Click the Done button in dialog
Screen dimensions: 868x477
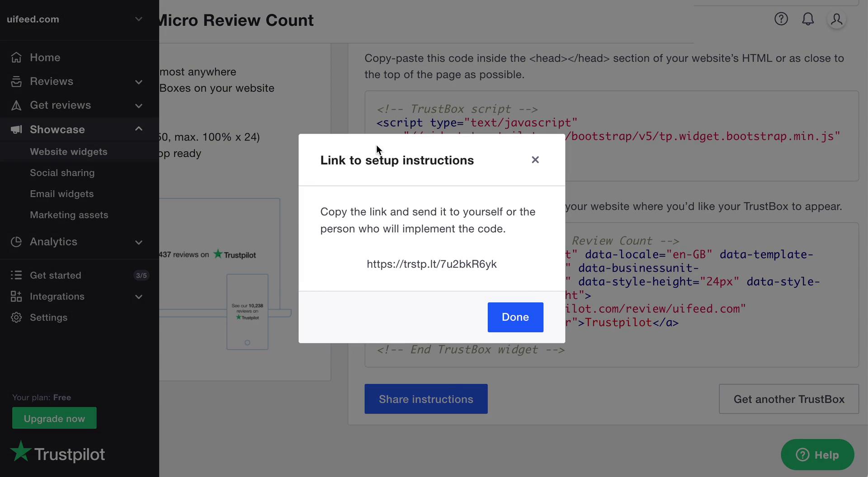515,317
